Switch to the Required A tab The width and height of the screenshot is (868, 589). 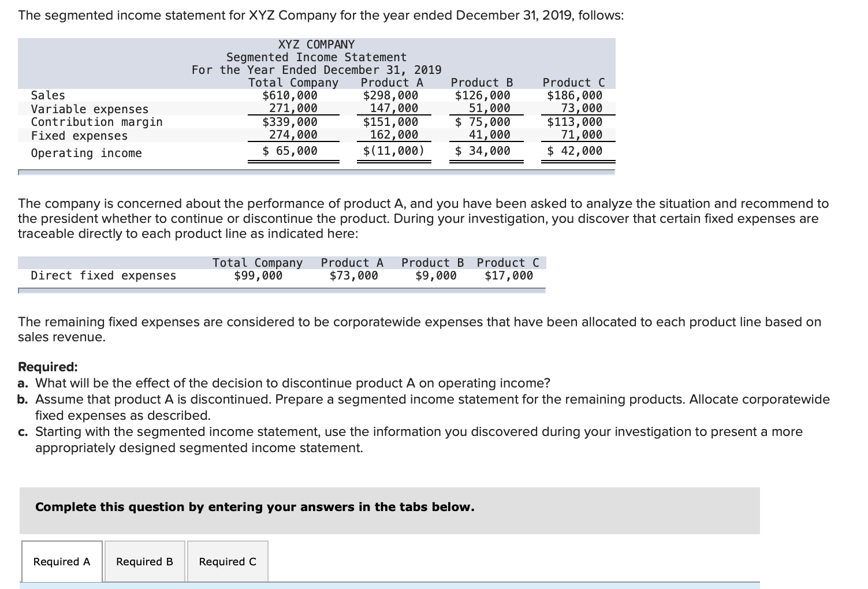coord(61,561)
